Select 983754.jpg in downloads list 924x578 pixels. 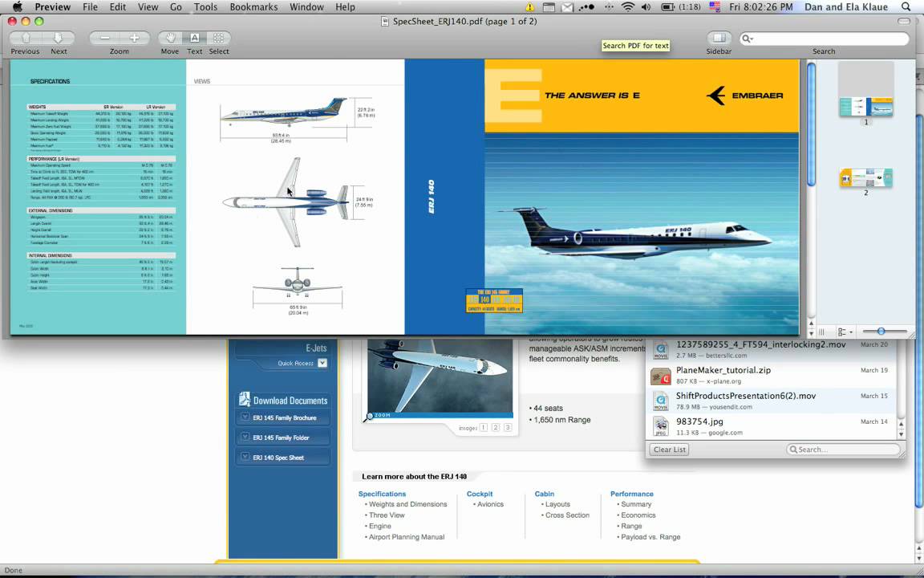click(x=772, y=425)
